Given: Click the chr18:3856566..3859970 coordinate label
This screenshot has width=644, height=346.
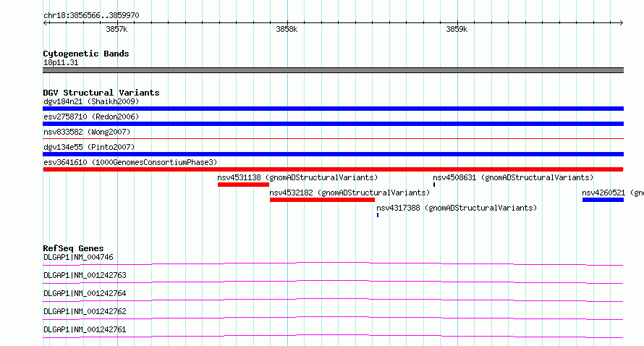Looking at the screenshot, I should (91, 16).
